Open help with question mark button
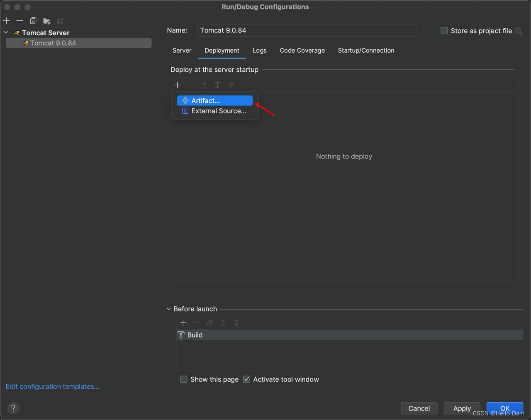Screen dimensions: 531x420 [13, 408]
